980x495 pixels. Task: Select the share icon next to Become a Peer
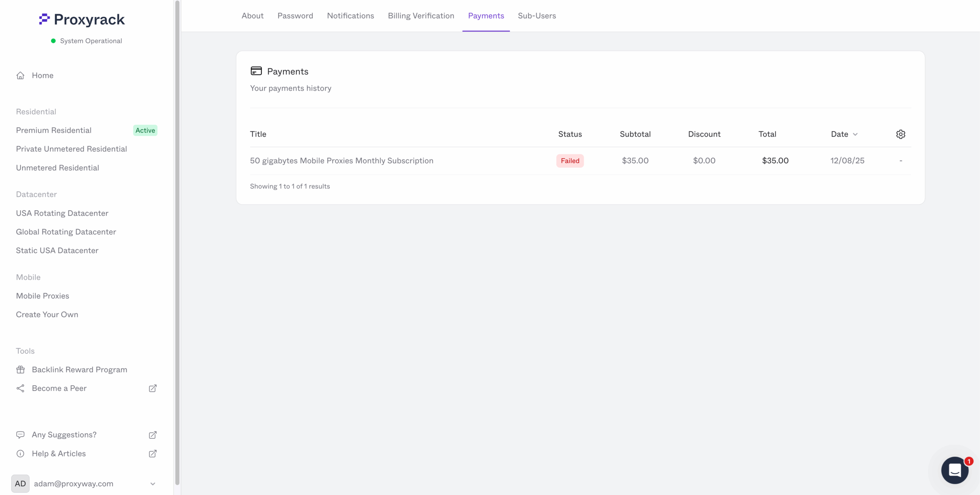[x=21, y=388]
